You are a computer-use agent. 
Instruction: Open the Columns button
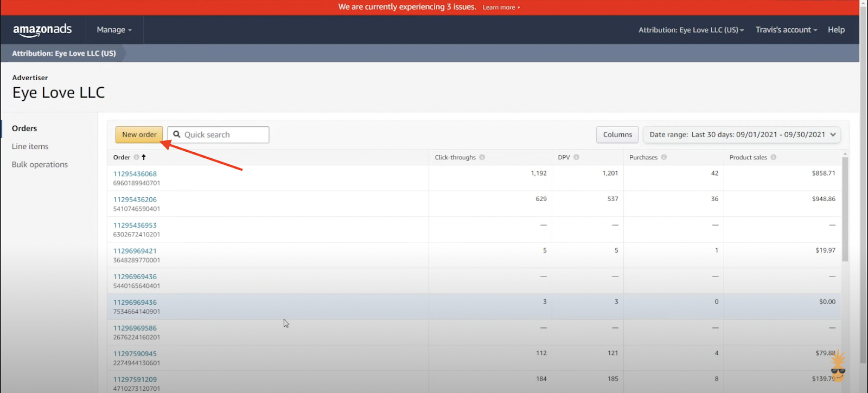pyautogui.click(x=617, y=134)
